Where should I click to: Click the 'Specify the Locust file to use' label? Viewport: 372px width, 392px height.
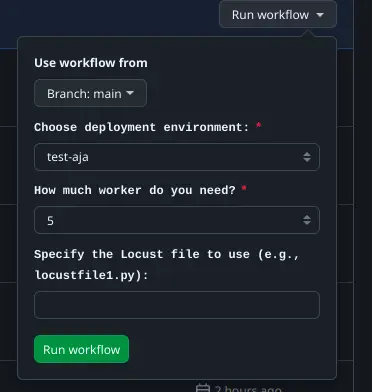click(167, 265)
